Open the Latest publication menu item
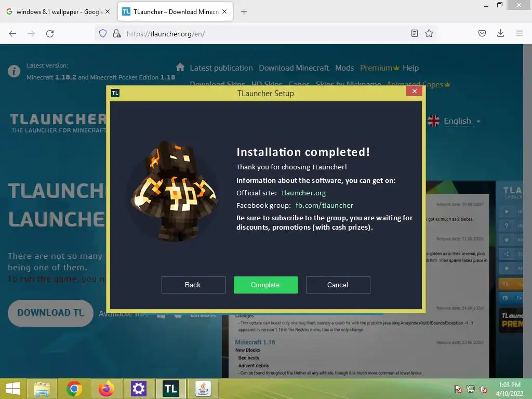 (x=221, y=68)
